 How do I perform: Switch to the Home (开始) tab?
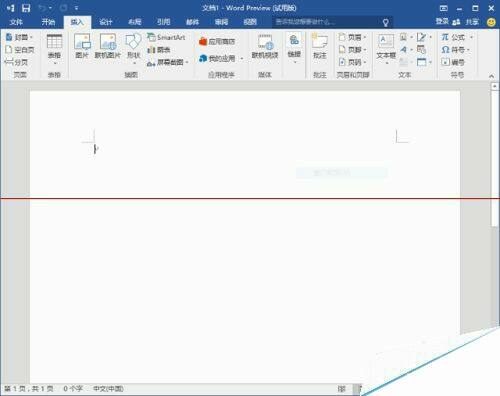pos(48,22)
